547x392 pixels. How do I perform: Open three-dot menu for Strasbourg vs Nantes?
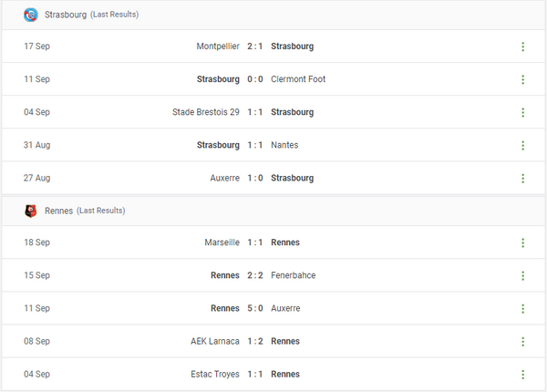(x=522, y=145)
